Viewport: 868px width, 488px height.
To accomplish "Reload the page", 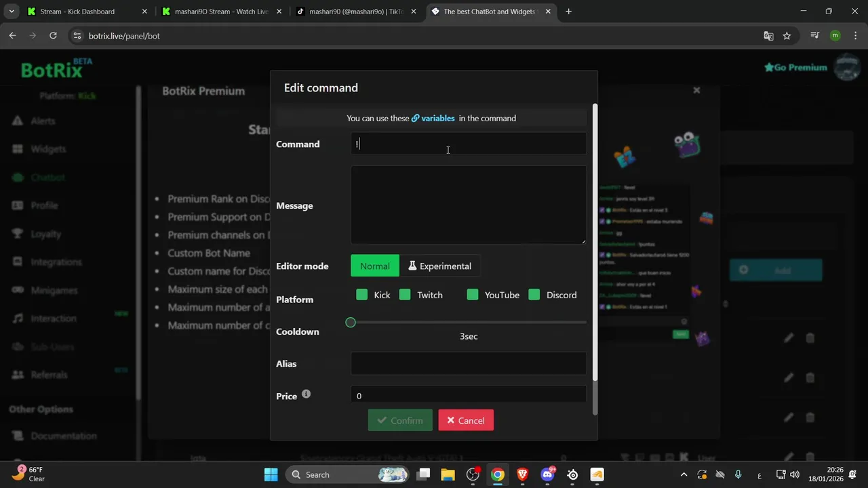I will [53, 36].
